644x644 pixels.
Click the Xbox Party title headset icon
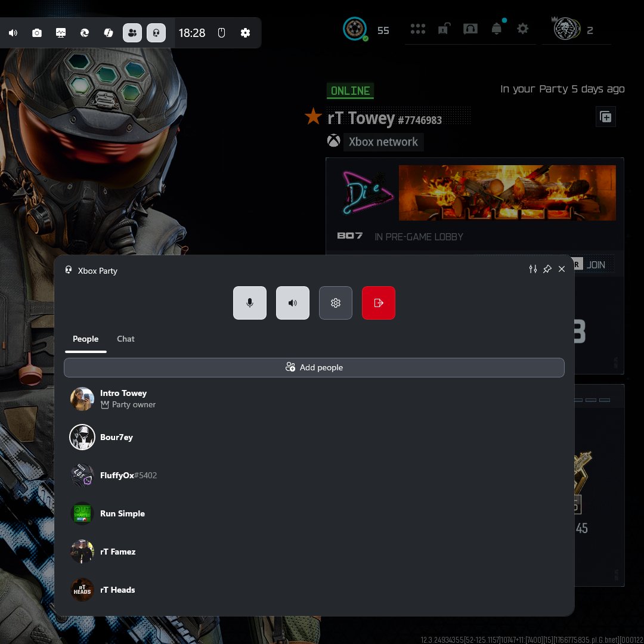(69, 270)
